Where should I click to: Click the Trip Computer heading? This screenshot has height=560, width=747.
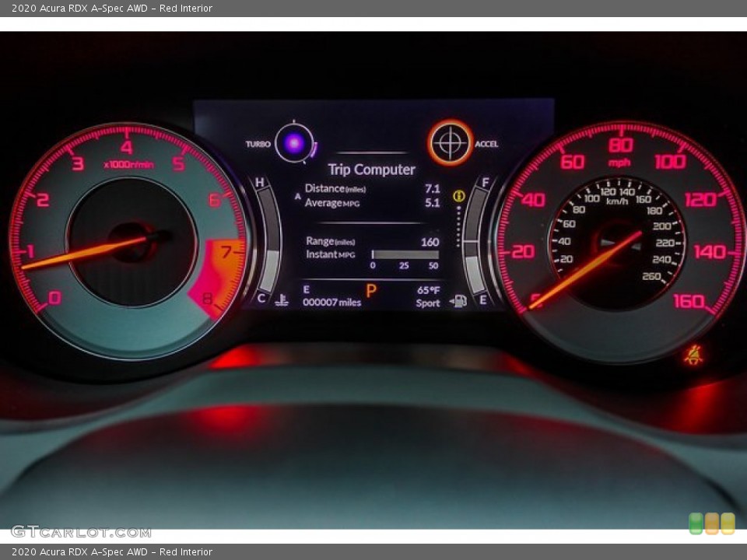372,170
